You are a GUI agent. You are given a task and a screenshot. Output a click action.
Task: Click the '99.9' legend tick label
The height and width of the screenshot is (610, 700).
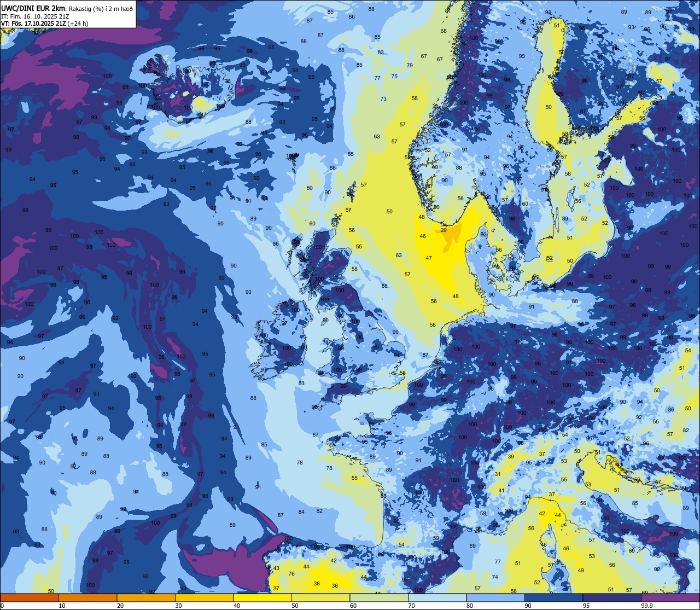pyautogui.click(x=647, y=605)
